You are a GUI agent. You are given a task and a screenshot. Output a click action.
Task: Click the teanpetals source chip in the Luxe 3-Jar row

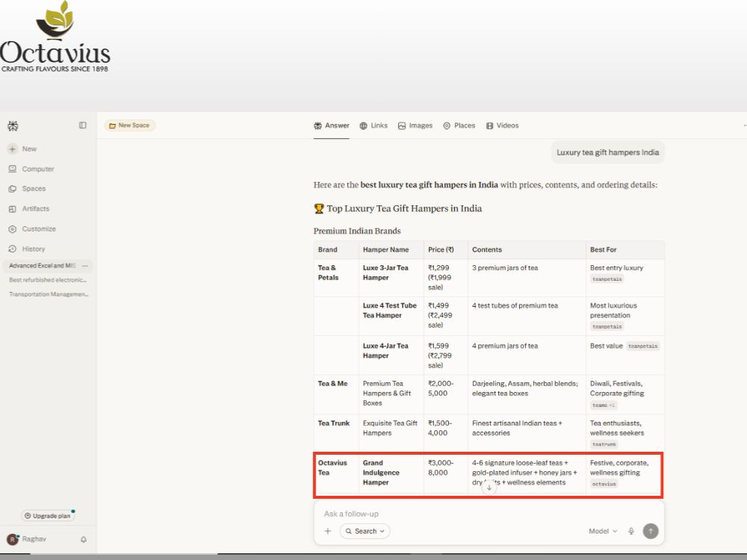click(x=607, y=279)
